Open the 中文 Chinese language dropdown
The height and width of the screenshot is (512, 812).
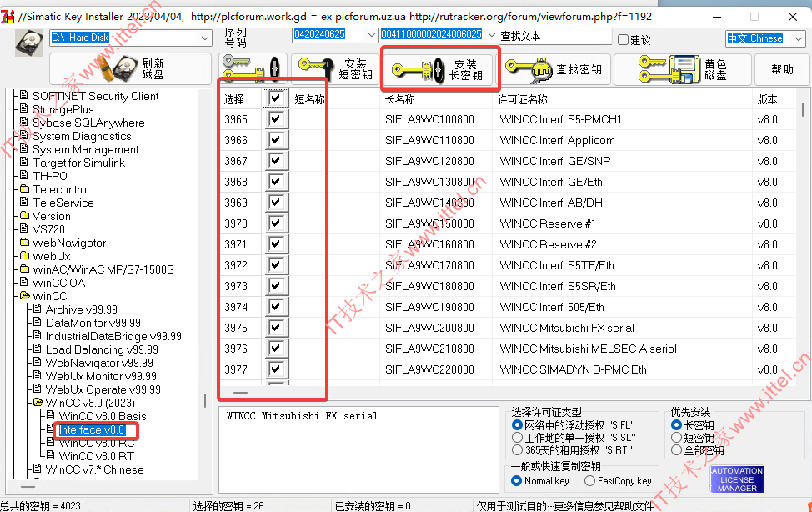click(799, 38)
